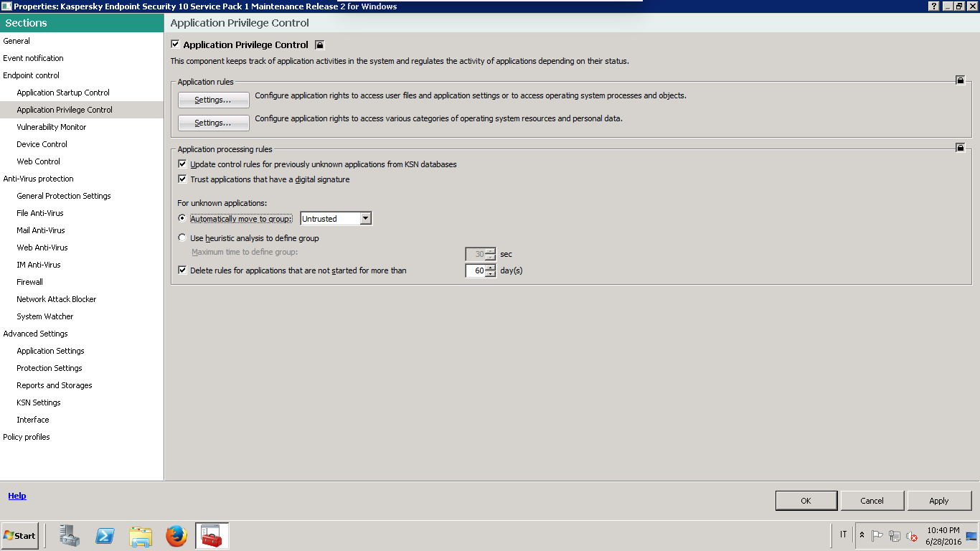980x551 pixels.
Task: Select Automatically move to group radio button
Action: pos(182,218)
